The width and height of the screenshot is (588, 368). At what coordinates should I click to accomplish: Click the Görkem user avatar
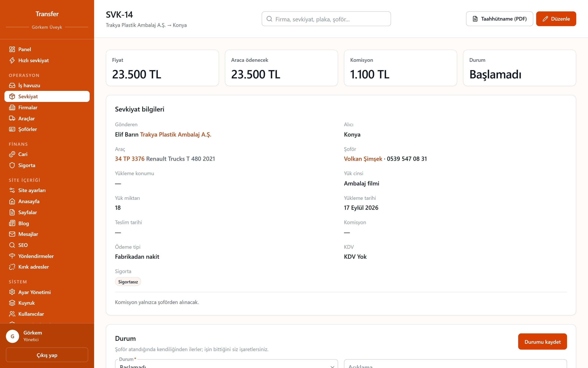pyautogui.click(x=12, y=336)
